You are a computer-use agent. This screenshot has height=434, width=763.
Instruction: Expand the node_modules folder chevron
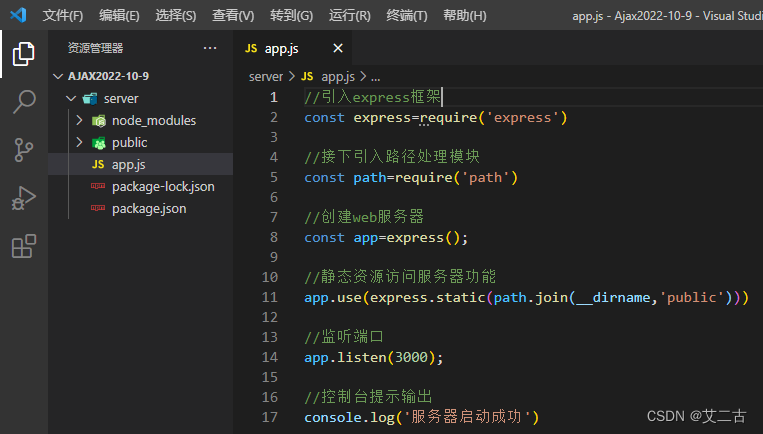pos(79,120)
